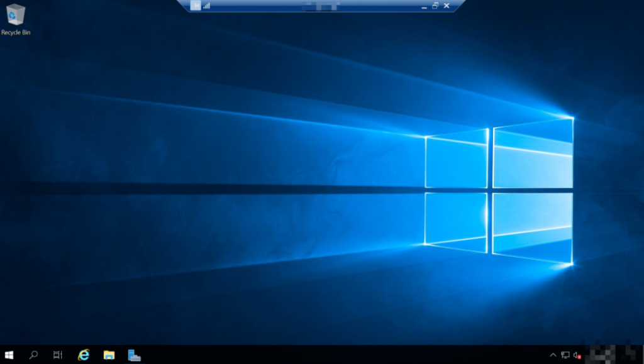Image resolution: width=644 pixels, height=364 pixels.
Task: Open the Recycle Bin desktop icon
Action: [16, 14]
